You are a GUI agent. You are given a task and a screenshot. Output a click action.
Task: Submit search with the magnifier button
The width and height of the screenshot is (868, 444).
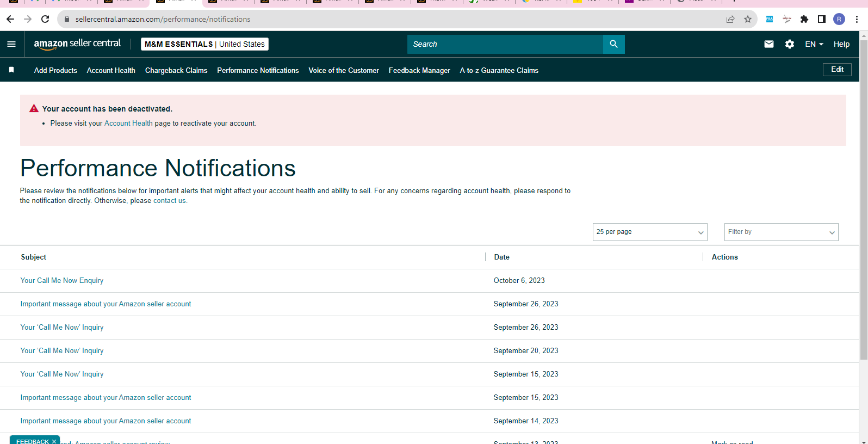pyautogui.click(x=613, y=44)
